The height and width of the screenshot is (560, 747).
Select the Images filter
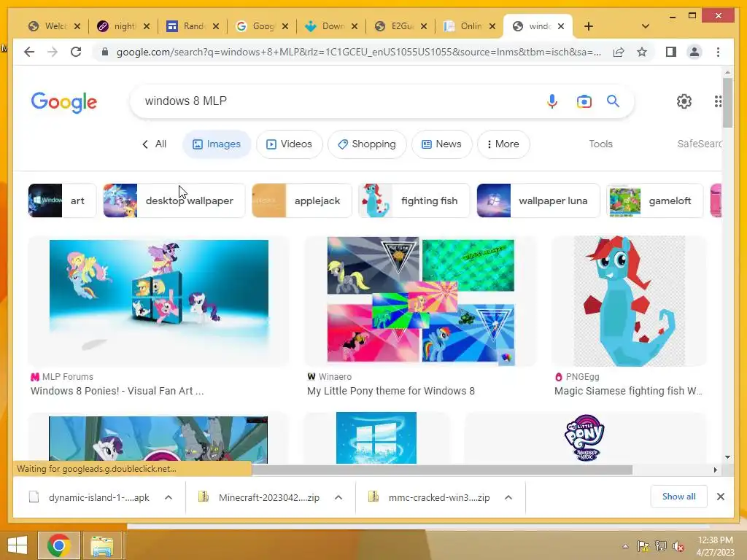217,144
